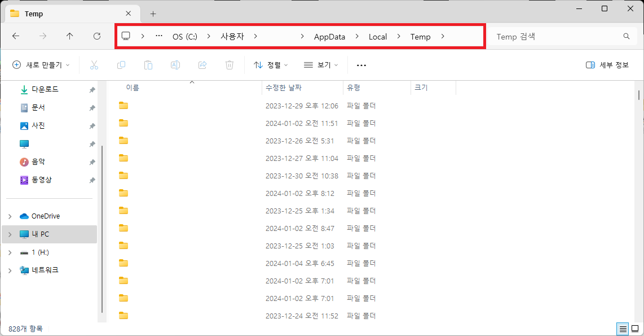Open the 새로 만들기 dropdown
This screenshot has width=644, height=336.
pyautogui.click(x=41, y=65)
